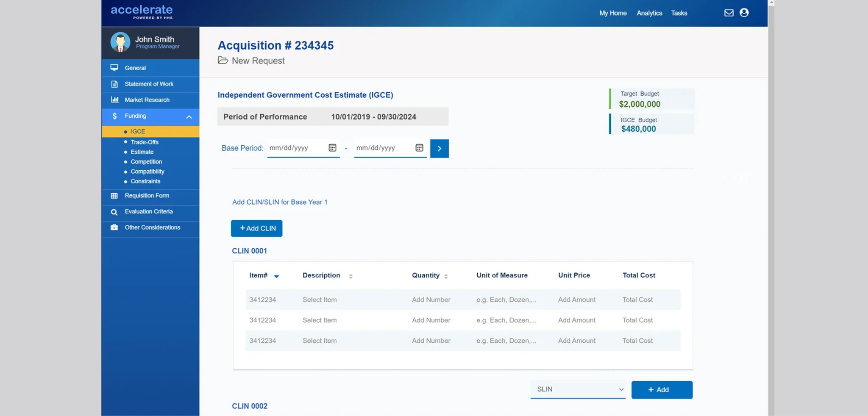Open the Compatibility sub-item
This screenshot has width=868, height=416.
[147, 171]
